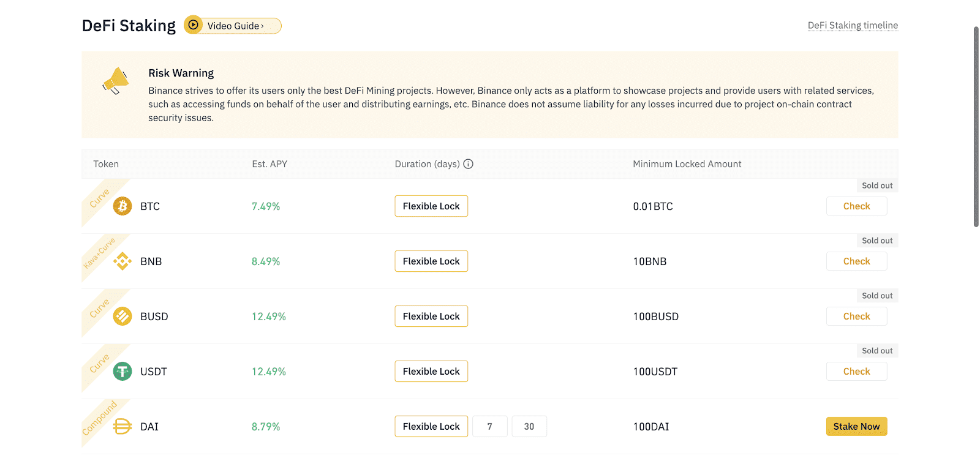Click the BTC token name
The height and width of the screenshot is (461, 980).
pos(150,206)
